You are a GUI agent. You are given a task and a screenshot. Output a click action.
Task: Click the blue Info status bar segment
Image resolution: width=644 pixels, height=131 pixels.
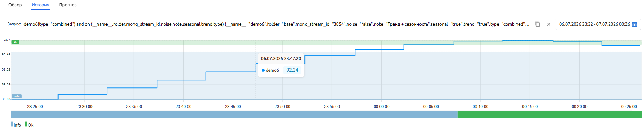point(234,114)
